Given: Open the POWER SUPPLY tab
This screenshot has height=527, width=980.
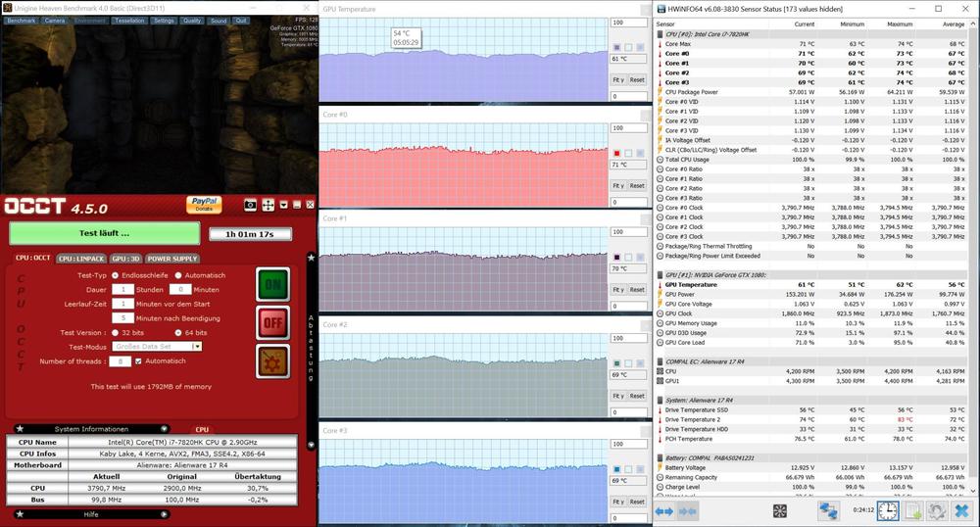Looking at the screenshot, I should click(171, 259).
